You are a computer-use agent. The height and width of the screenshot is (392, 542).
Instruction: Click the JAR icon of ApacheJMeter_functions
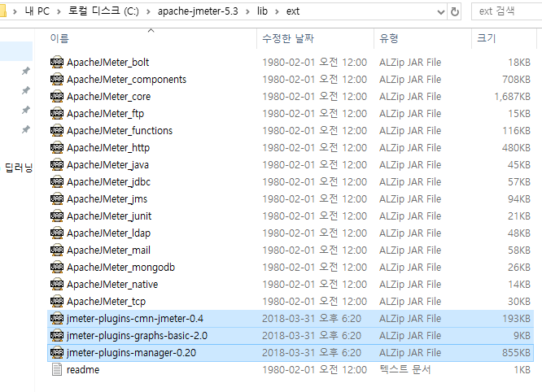pyautogui.click(x=57, y=131)
